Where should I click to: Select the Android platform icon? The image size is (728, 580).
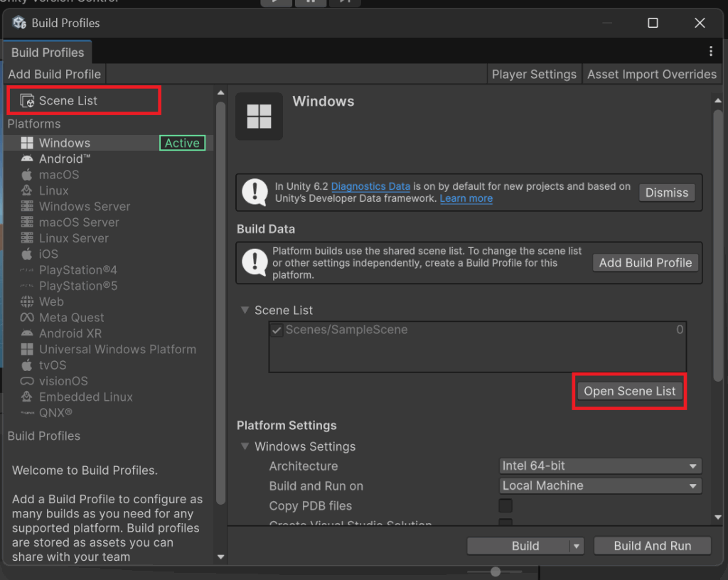27,159
